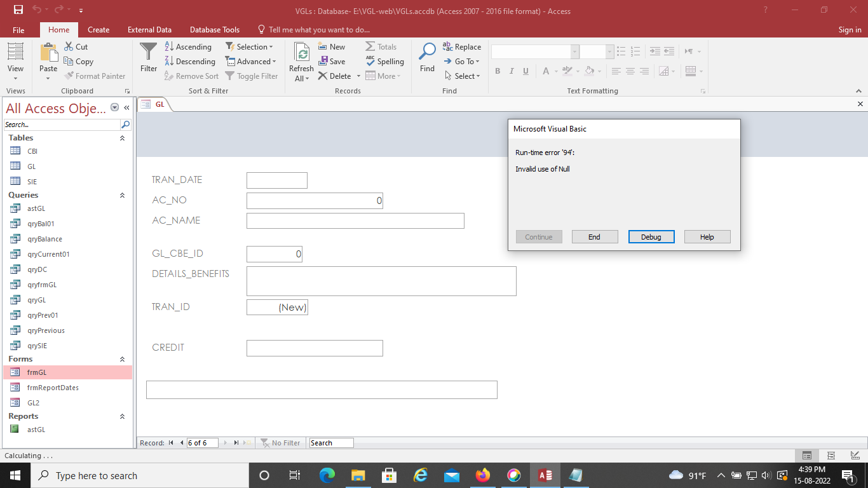Click Debug in Visual Basic dialog

click(651, 237)
